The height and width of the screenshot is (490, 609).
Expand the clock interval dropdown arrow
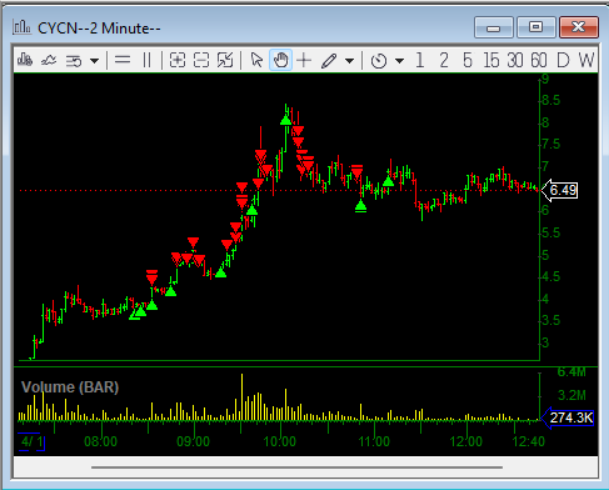[x=399, y=61]
